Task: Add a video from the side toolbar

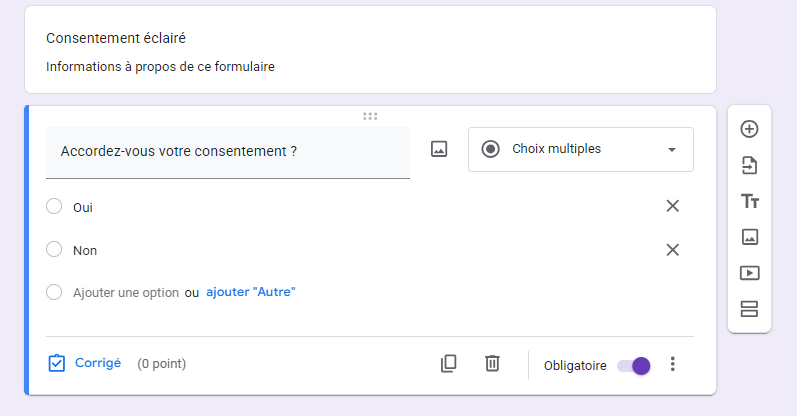Action: coord(749,272)
